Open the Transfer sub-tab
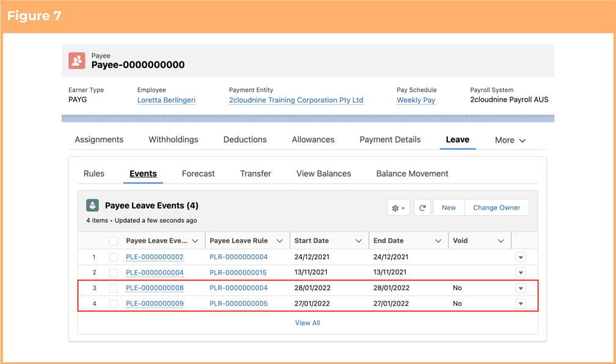Image resolution: width=616 pixels, height=364 pixels. (x=255, y=174)
